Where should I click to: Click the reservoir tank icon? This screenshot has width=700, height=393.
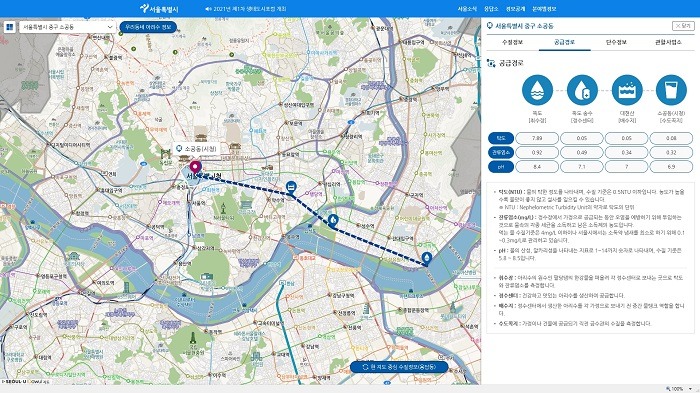(627, 90)
